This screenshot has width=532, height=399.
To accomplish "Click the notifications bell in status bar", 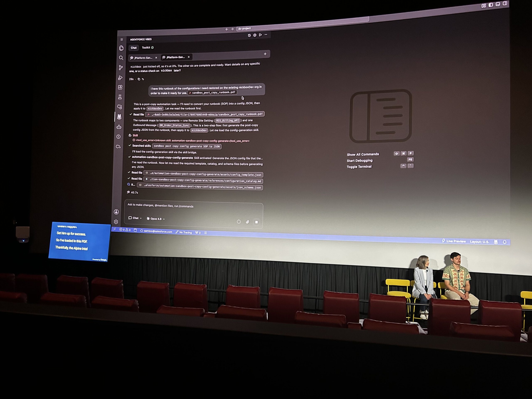I will pos(505,242).
